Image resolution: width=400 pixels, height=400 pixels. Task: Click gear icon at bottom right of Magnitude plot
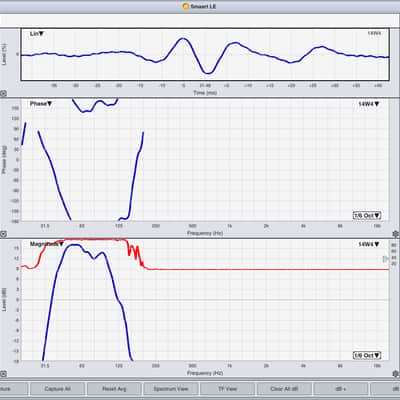pyautogui.click(x=396, y=374)
